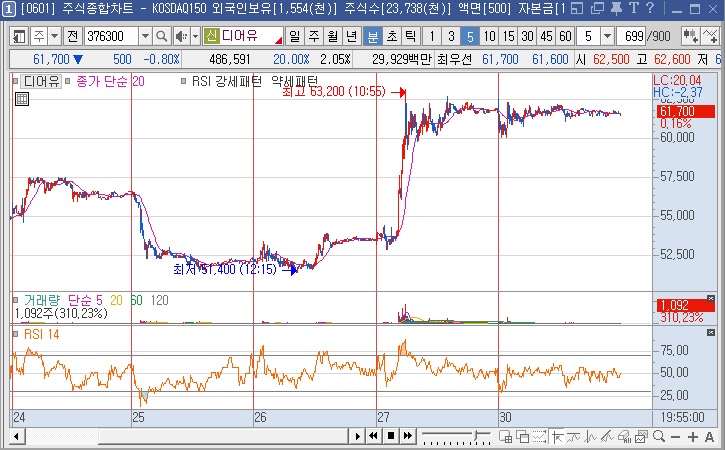Close the RSI 14 panel with its X
725x450 pixels.
pyautogui.click(x=711, y=333)
